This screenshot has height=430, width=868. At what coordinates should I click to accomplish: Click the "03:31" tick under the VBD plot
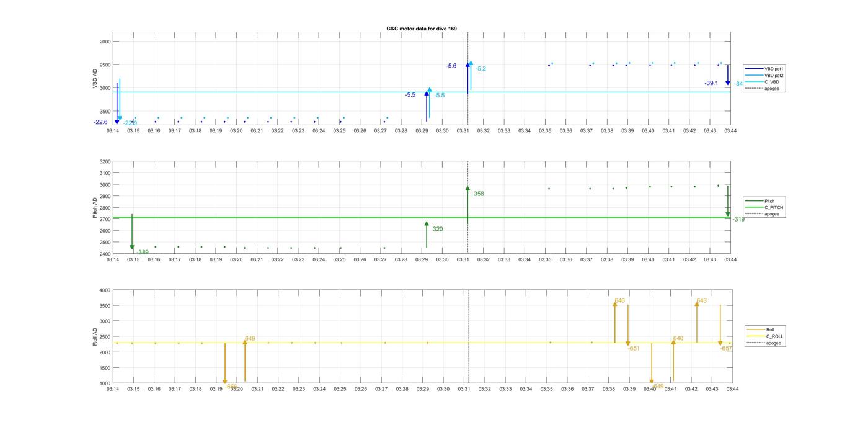click(463, 131)
